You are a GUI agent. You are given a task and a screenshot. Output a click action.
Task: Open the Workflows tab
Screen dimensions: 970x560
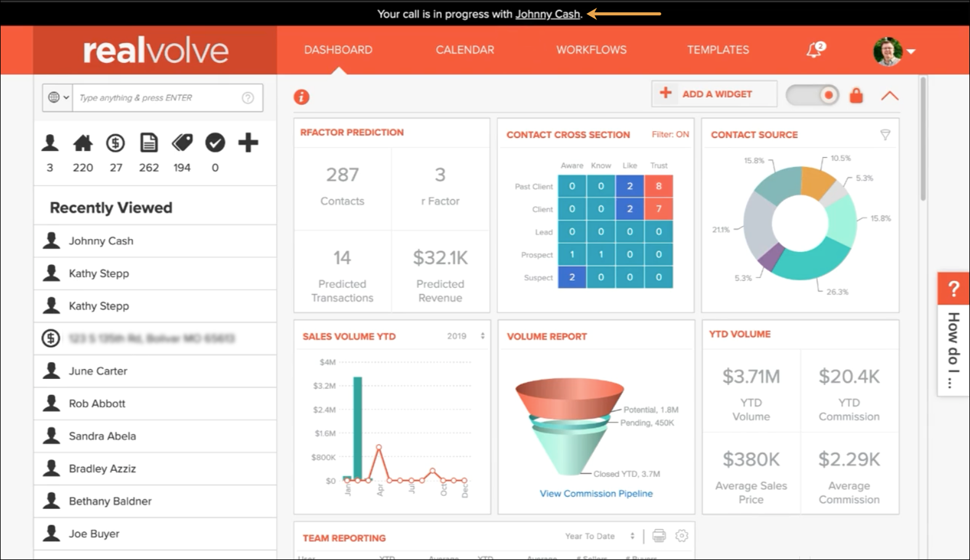pyautogui.click(x=591, y=50)
